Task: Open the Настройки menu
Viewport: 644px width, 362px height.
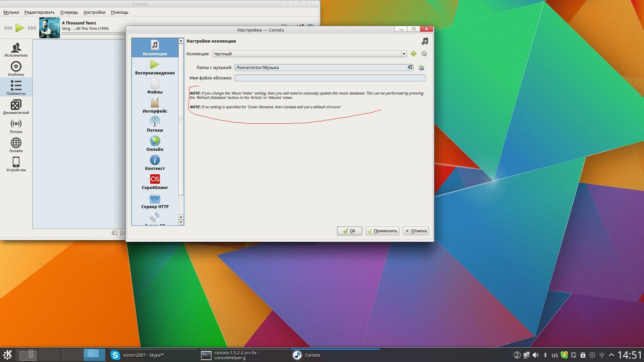Action: (94, 12)
